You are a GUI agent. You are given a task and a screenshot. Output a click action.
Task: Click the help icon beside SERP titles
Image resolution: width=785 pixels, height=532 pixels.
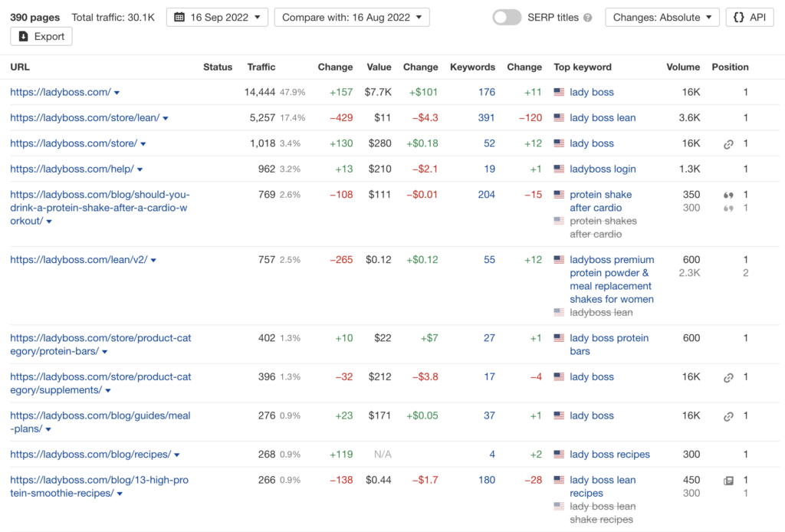coord(588,18)
